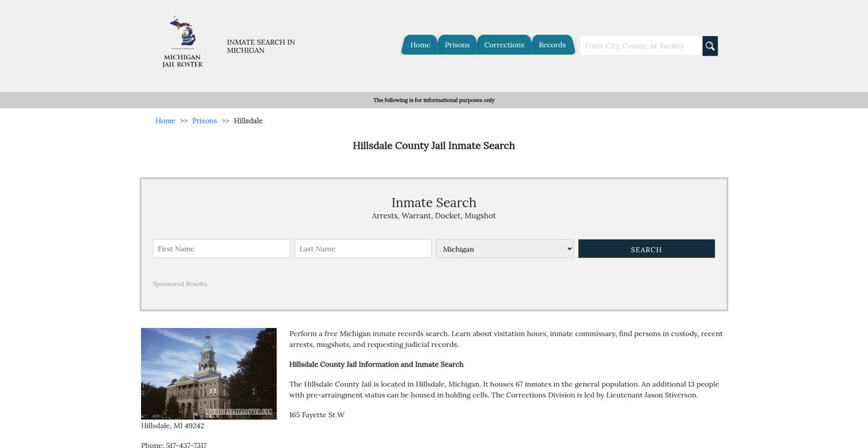The image size is (868, 448).
Task: Click the 'Hillsdale, MI 49242' text
Action: (173, 426)
